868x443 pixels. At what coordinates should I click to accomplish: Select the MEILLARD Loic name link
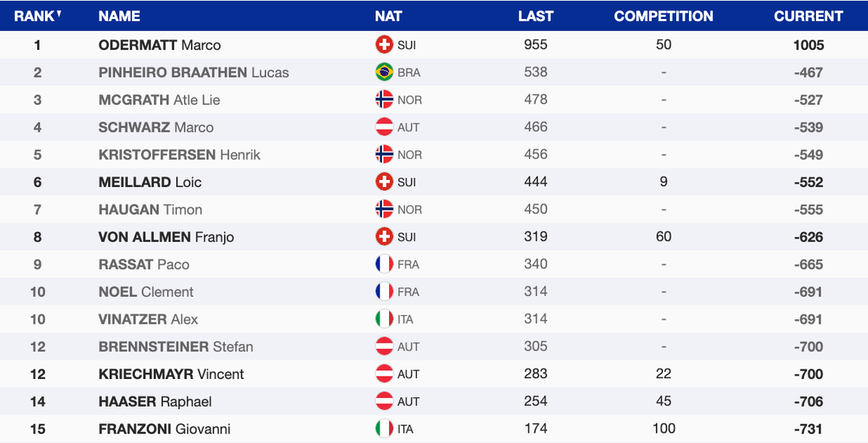point(150,182)
